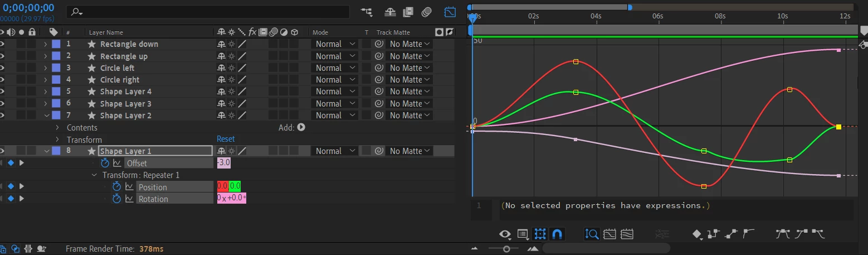This screenshot has height=255, width=868.
Task: Open Edit Selected Keyframes diamond menu
Action: coord(698,234)
